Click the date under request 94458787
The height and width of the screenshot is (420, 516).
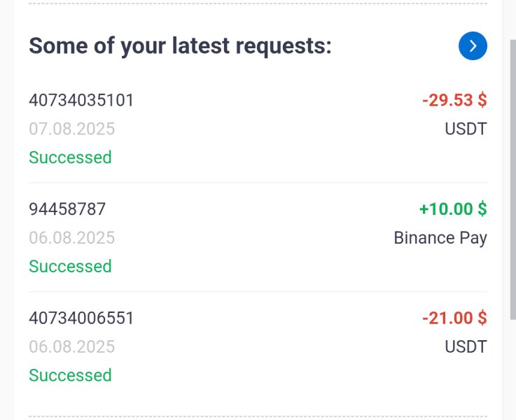point(71,238)
